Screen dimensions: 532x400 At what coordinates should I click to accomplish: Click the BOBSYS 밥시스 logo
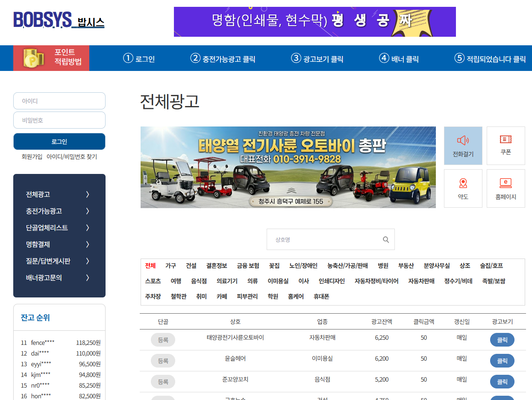point(59,20)
